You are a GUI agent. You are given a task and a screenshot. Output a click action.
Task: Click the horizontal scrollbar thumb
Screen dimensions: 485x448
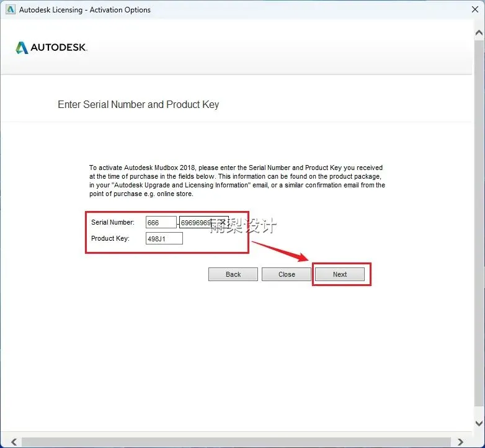236,442
